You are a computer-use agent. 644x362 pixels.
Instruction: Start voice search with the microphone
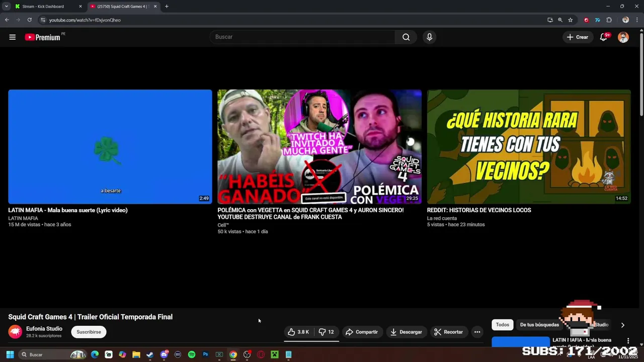tap(429, 37)
